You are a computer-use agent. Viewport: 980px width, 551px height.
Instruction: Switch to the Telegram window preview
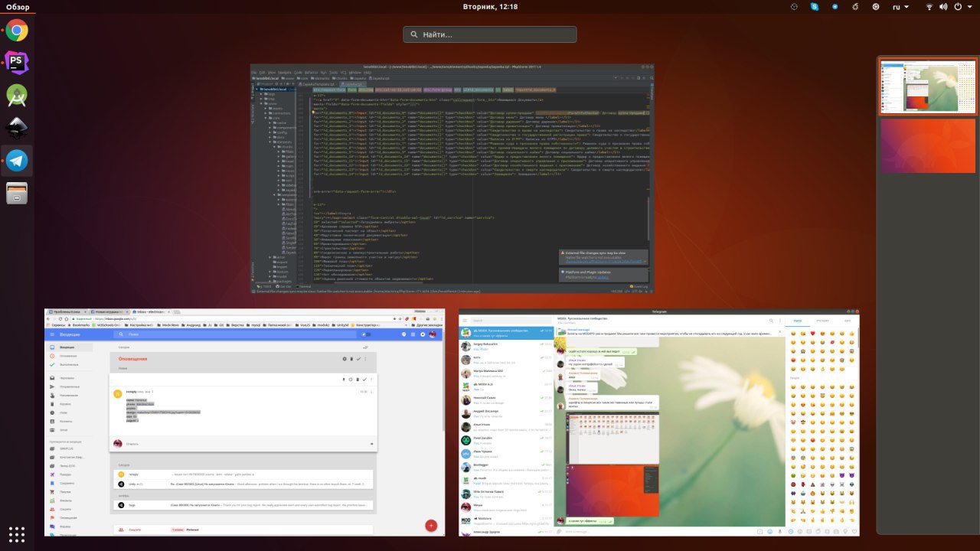point(659,422)
